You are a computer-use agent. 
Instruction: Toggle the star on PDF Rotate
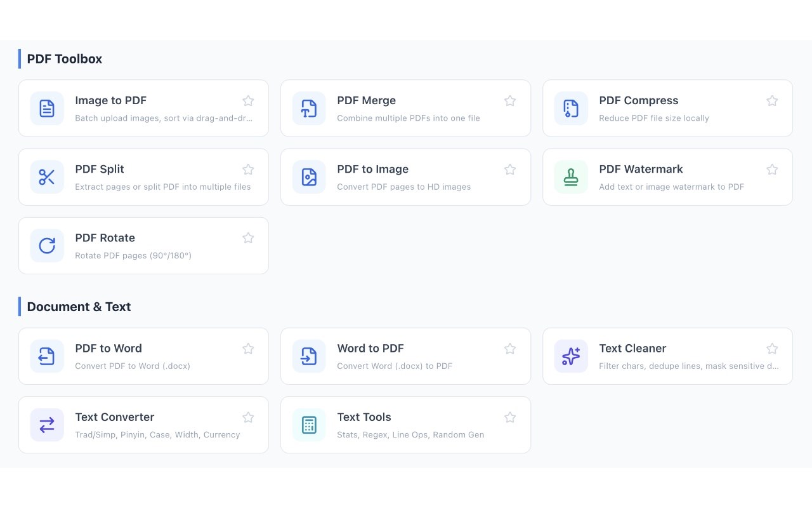248,237
